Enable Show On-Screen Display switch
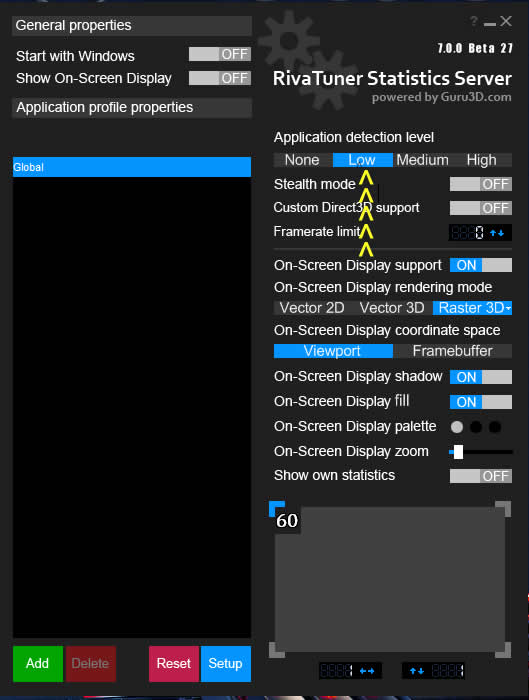The image size is (529, 700). (220, 78)
